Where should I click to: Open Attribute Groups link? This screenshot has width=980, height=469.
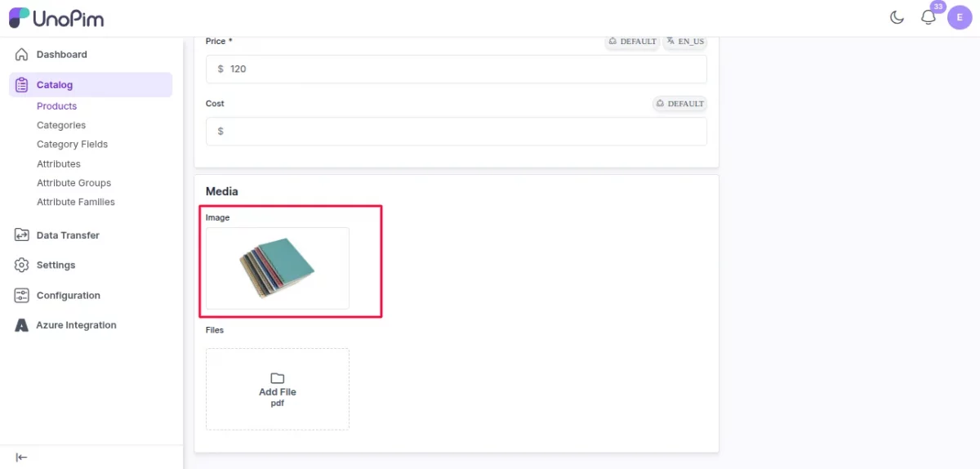click(73, 183)
